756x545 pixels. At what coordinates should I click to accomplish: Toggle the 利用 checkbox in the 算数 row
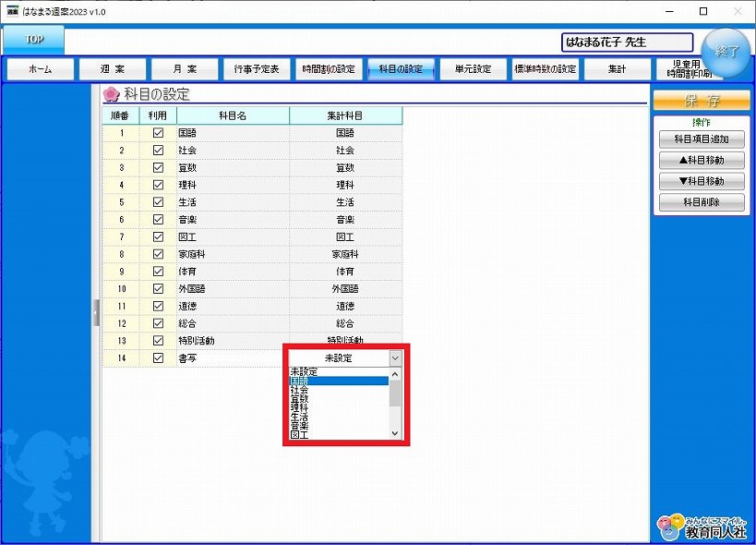pos(158,167)
